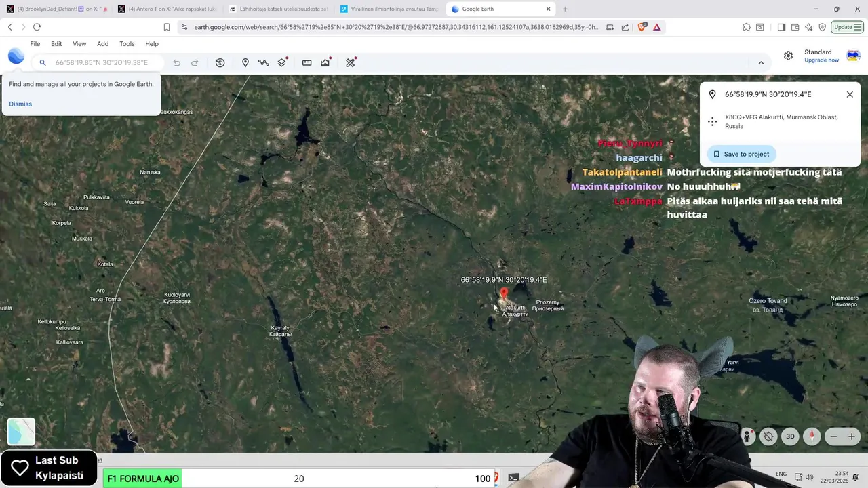Click the compass to reset north
The image size is (868, 488).
[x=812, y=436]
